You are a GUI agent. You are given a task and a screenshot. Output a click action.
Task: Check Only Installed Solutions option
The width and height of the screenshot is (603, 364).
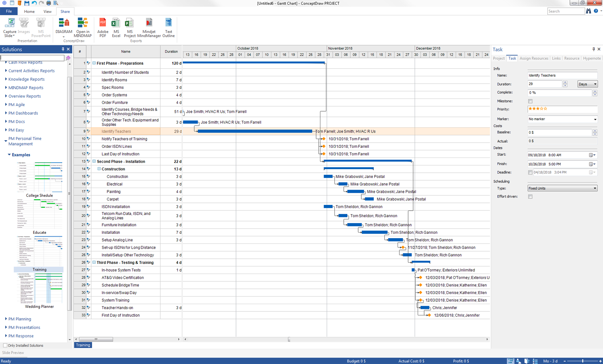click(x=5, y=346)
